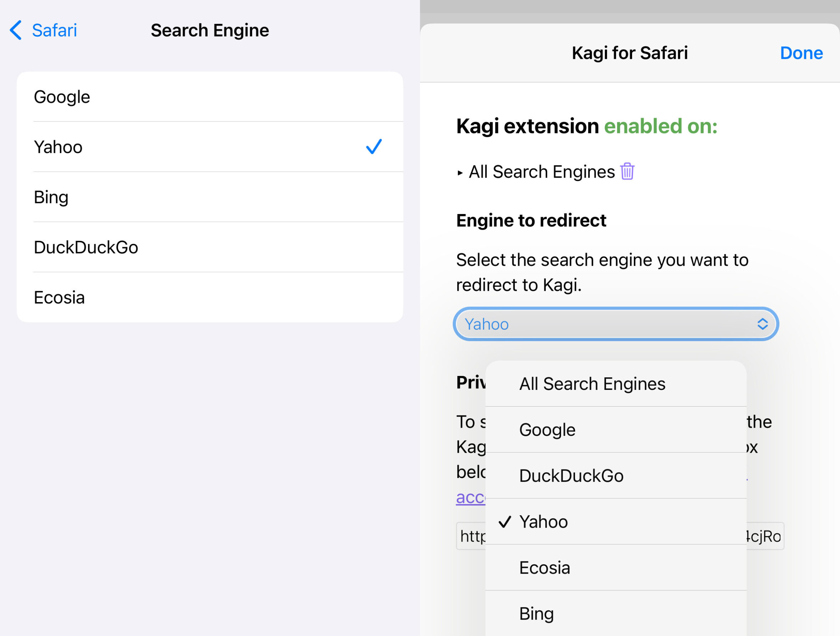Go back to Safari settings

54,30
